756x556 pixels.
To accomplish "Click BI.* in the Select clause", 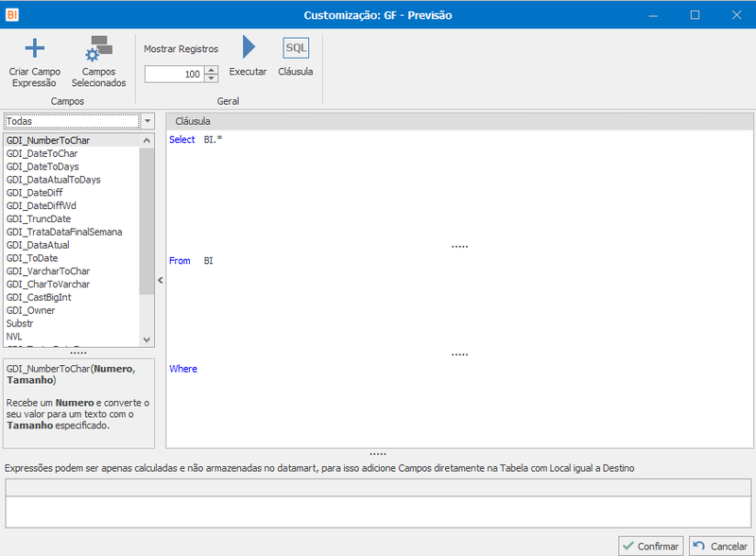I will click(x=213, y=140).
